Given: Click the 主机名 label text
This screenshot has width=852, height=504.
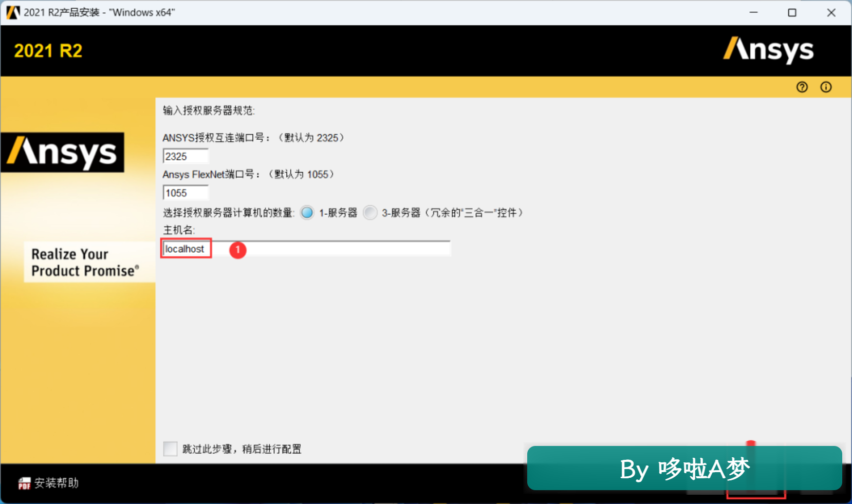Looking at the screenshot, I should tap(179, 230).
